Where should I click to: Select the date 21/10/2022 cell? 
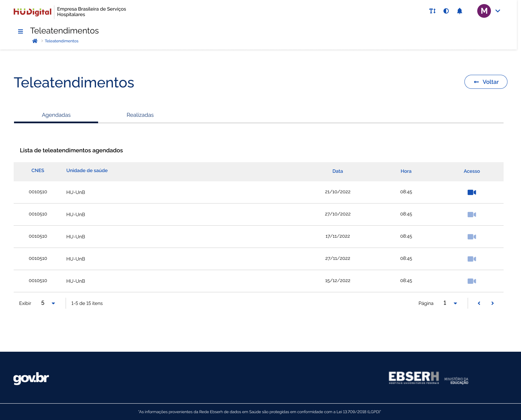point(338,192)
